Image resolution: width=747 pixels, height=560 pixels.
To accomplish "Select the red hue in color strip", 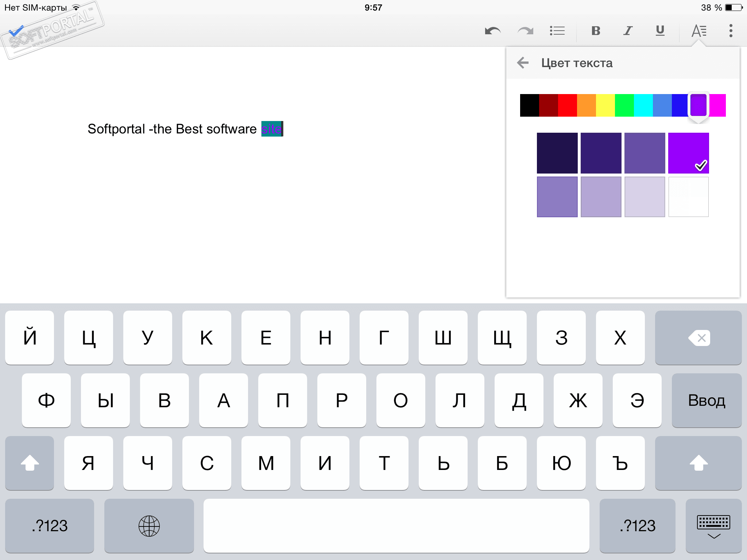I will pyautogui.click(x=568, y=105).
